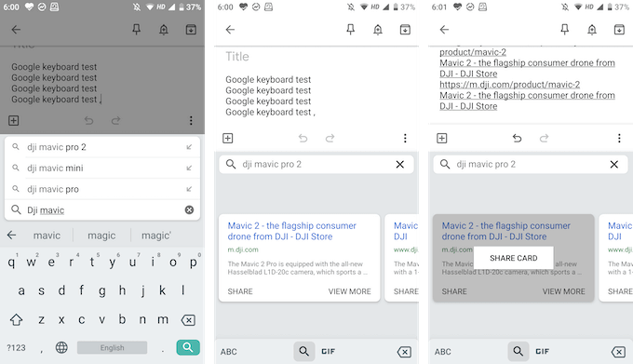Choose word suggestion magic'
The width and height of the screenshot is (633, 364).
(156, 236)
